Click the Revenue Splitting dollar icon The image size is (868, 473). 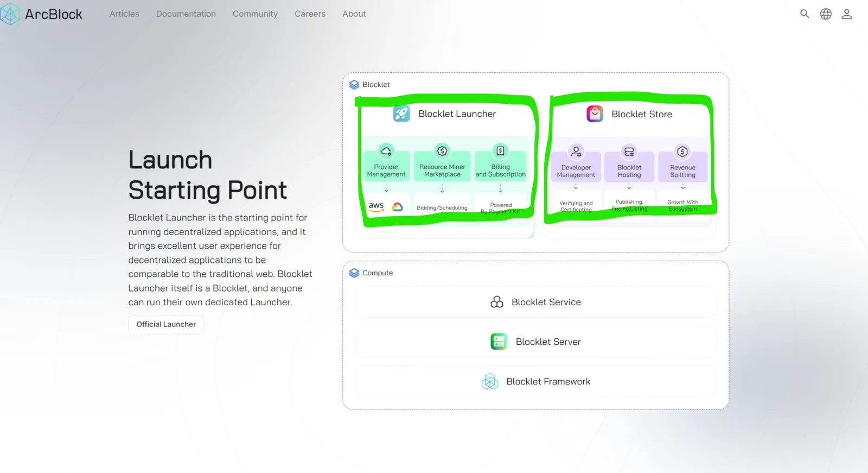(x=682, y=152)
